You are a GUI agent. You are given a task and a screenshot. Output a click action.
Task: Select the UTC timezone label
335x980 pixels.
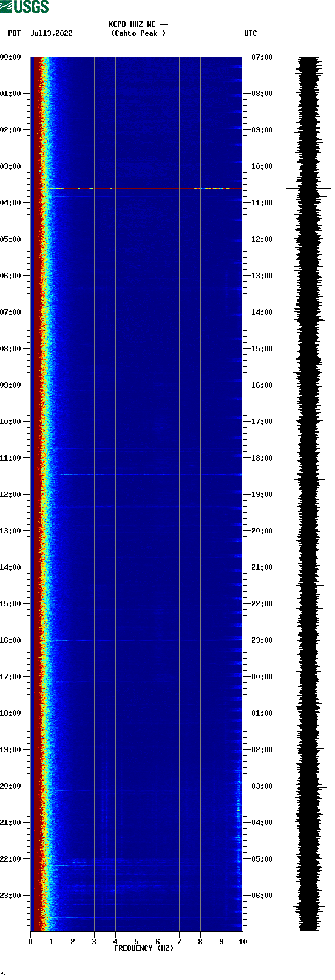point(251,33)
